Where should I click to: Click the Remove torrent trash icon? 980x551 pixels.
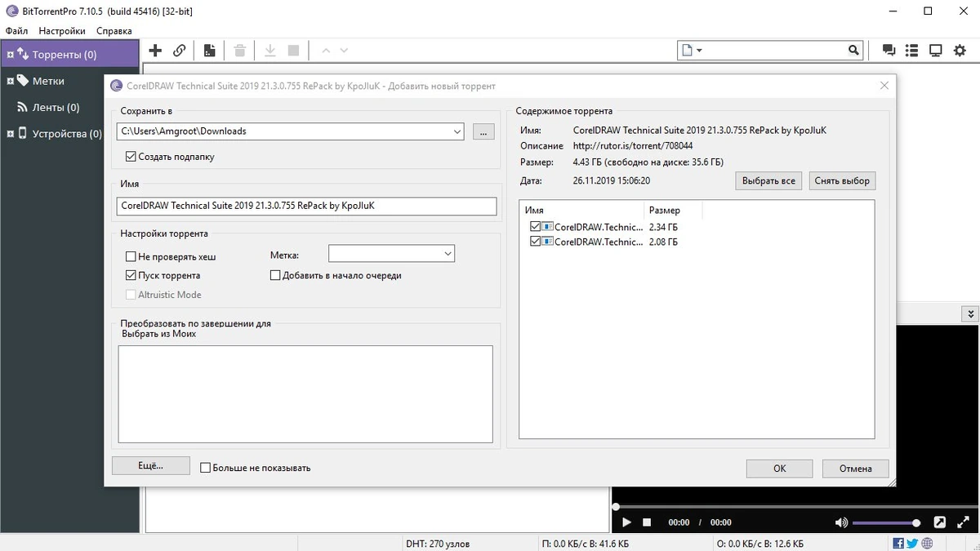coord(240,51)
